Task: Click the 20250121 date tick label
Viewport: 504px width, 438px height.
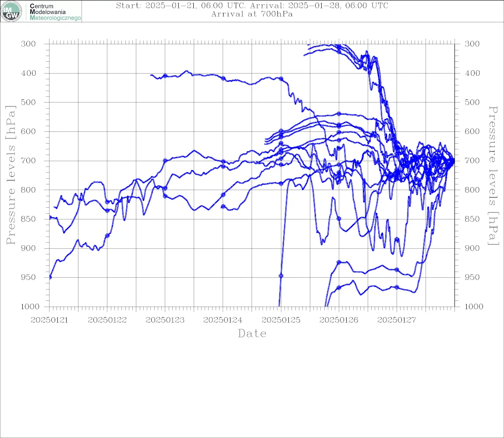Action: [x=50, y=320]
